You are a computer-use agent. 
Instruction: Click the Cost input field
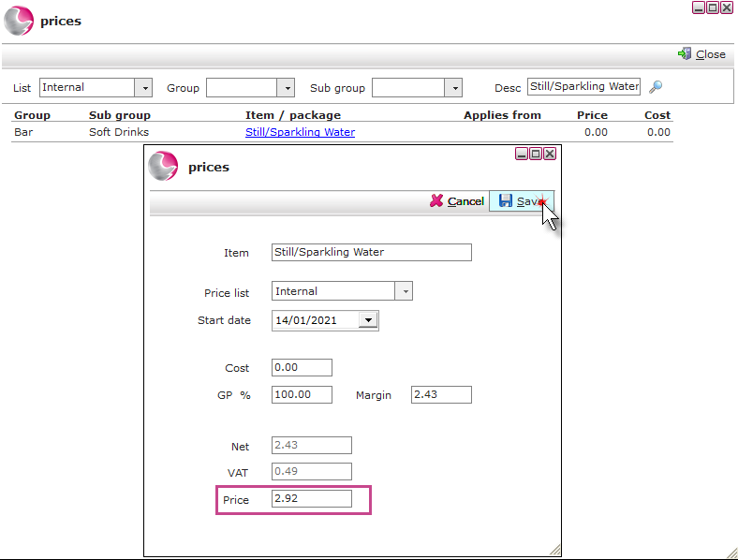(x=302, y=367)
